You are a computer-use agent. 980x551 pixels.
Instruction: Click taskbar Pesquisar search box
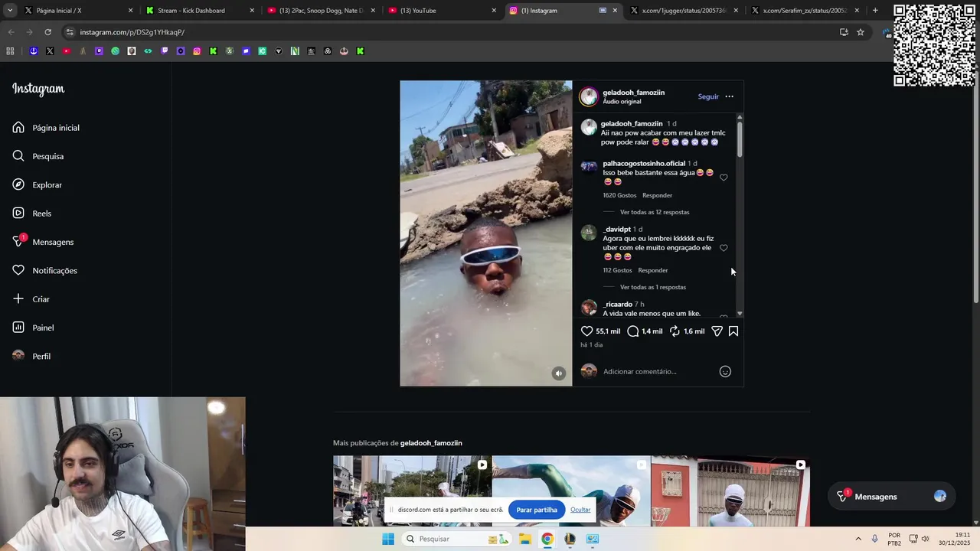pos(458,539)
